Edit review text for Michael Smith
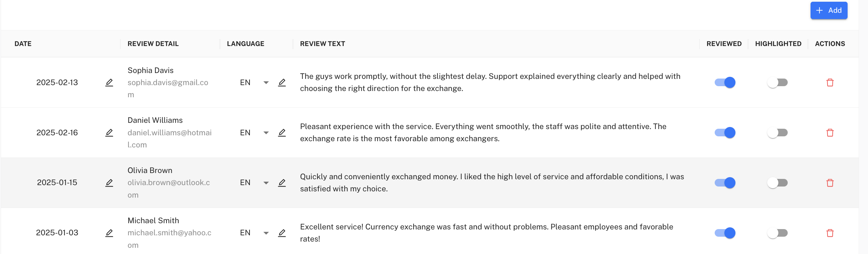 pos(282,233)
